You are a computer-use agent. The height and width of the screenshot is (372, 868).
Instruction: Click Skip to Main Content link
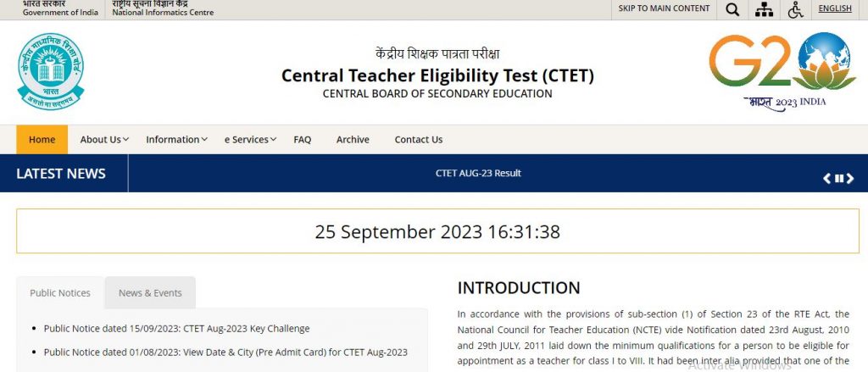click(664, 8)
